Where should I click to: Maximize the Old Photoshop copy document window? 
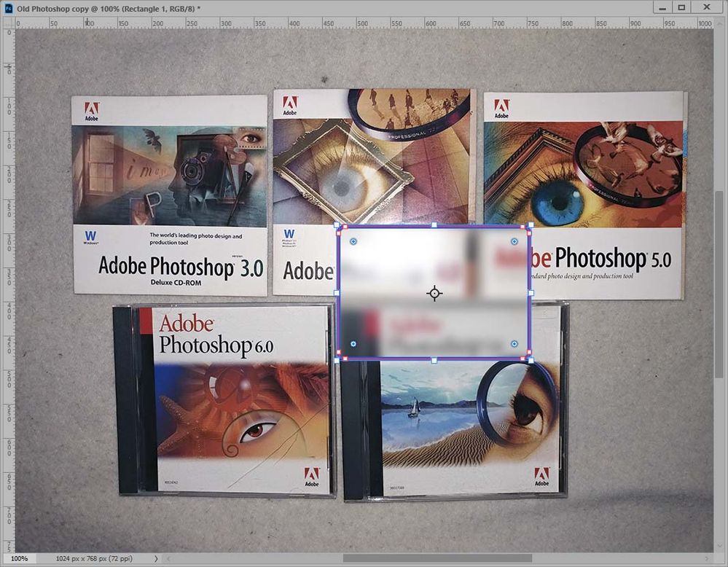tap(681, 7)
